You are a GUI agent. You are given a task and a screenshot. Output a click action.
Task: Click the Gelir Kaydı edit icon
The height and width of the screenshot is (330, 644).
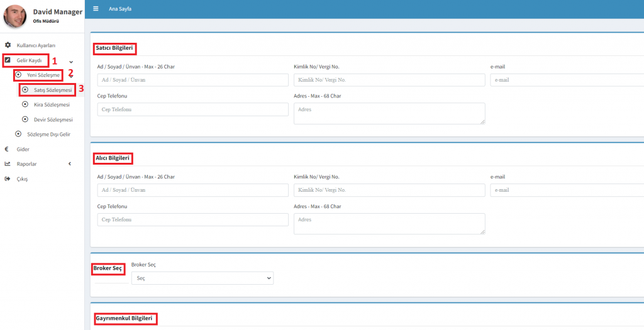pos(8,60)
